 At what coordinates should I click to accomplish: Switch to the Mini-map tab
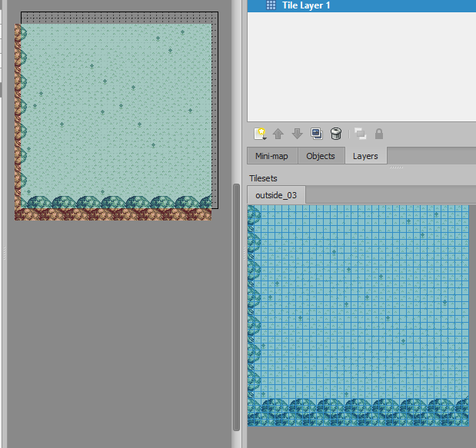click(x=271, y=156)
